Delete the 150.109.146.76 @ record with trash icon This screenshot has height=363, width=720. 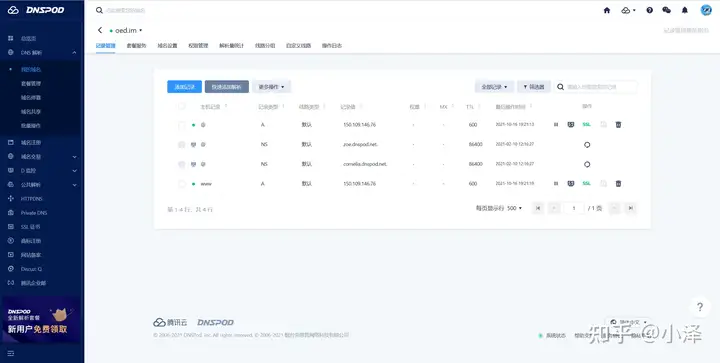pyautogui.click(x=618, y=124)
